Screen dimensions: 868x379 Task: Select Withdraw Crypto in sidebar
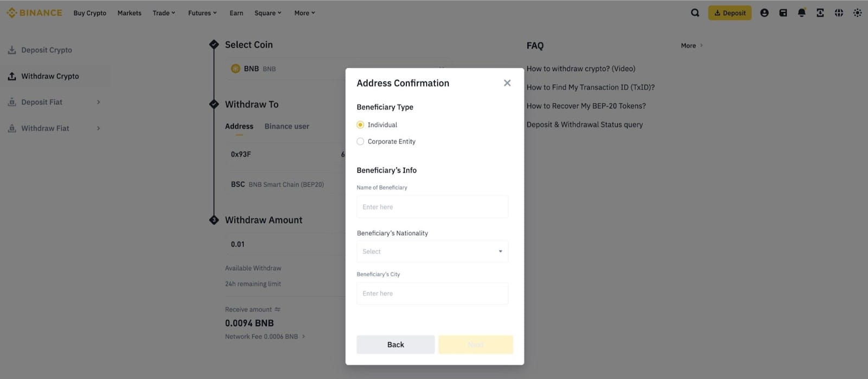[50, 76]
